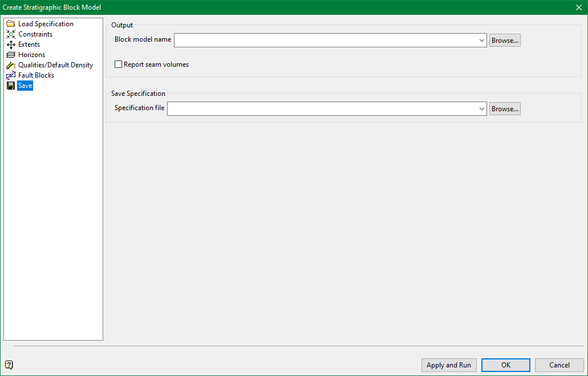
Task: Open the Fault Blocks icon
Action: pyautogui.click(x=11, y=75)
